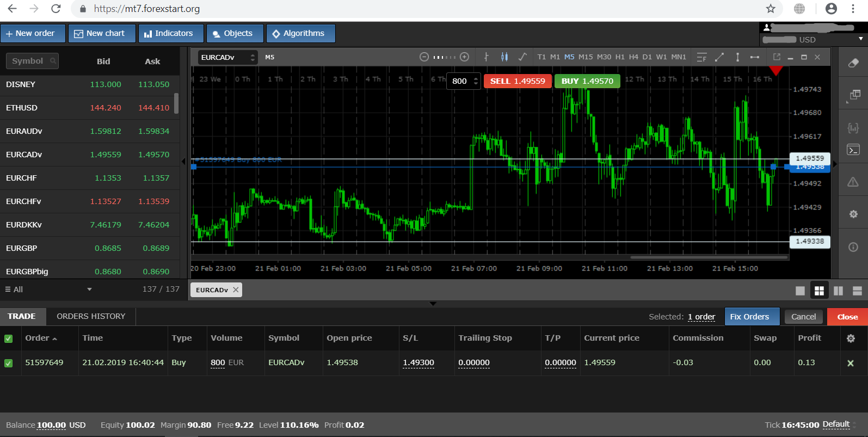Viewport: 868px width, 437px height.
Task: Select the candlestick chart type icon
Action: 504,57
